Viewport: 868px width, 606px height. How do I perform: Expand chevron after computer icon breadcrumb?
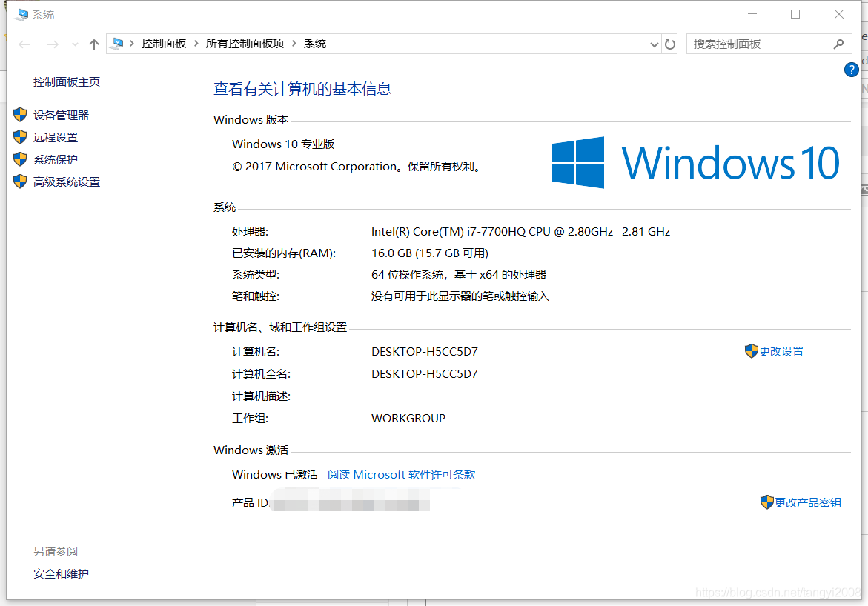point(132,44)
